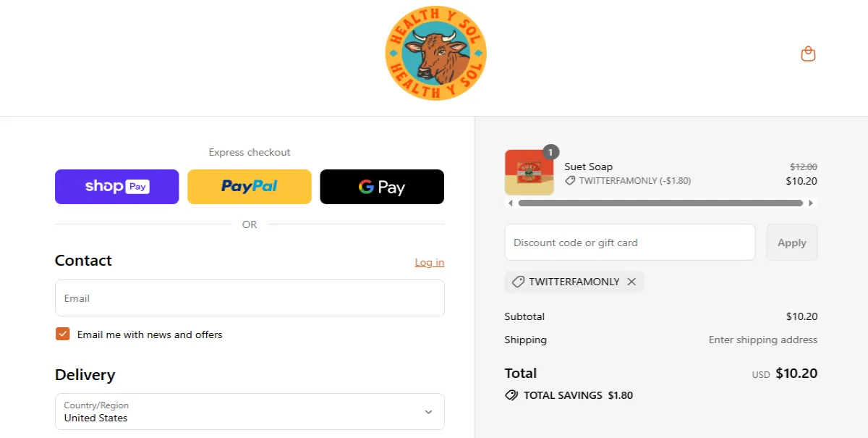Click the TOTAL SAVINGS tag icon
The height and width of the screenshot is (438, 868).
click(x=511, y=395)
